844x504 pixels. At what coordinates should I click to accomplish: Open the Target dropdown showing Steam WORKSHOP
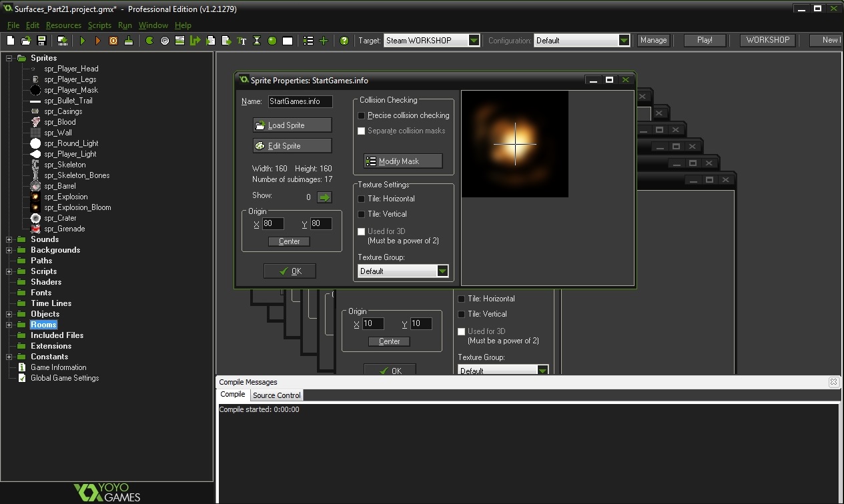pyautogui.click(x=474, y=41)
